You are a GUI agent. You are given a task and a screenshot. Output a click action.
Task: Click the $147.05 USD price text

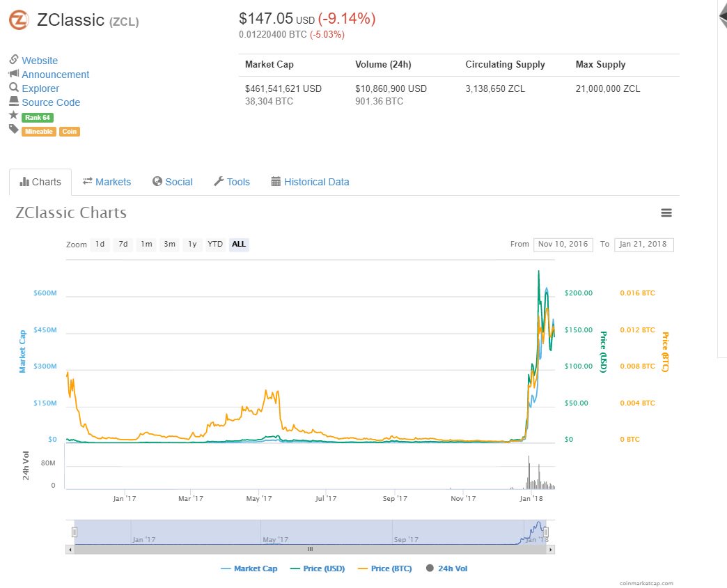(x=276, y=19)
